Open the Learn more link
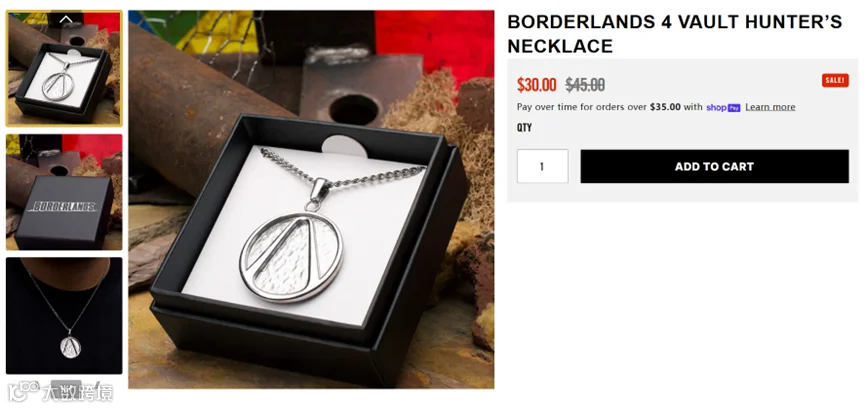 click(770, 107)
